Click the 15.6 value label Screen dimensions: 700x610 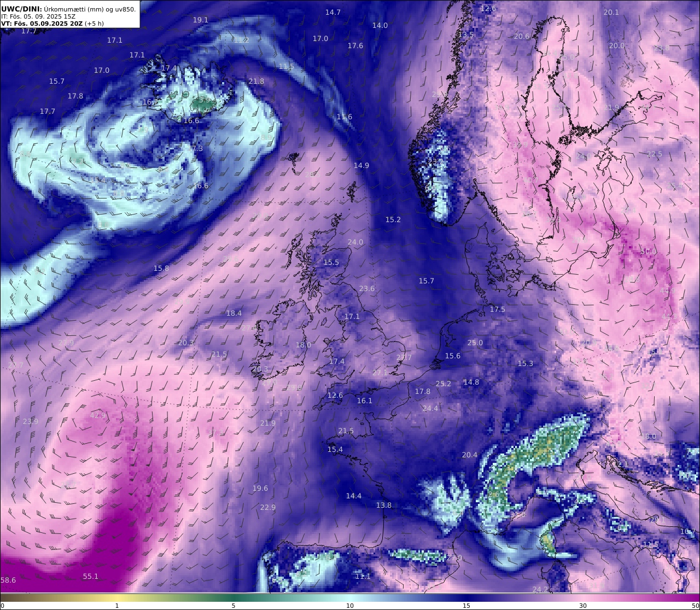[453, 356]
